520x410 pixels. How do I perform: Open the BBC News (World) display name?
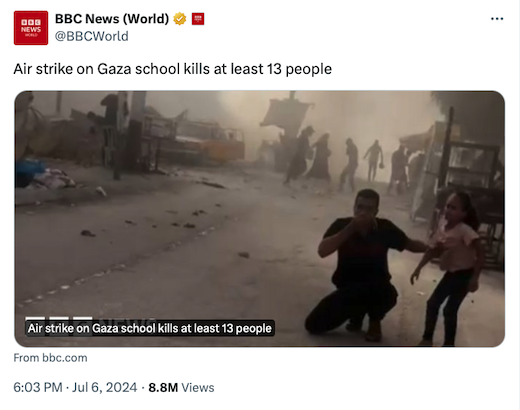[112, 19]
